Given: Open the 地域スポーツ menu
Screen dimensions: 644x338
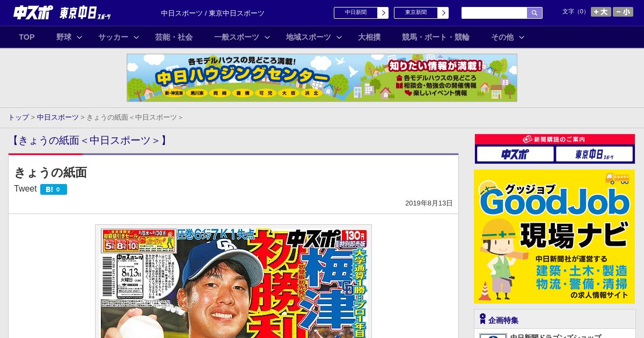Looking at the screenshot, I should (x=309, y=37).
